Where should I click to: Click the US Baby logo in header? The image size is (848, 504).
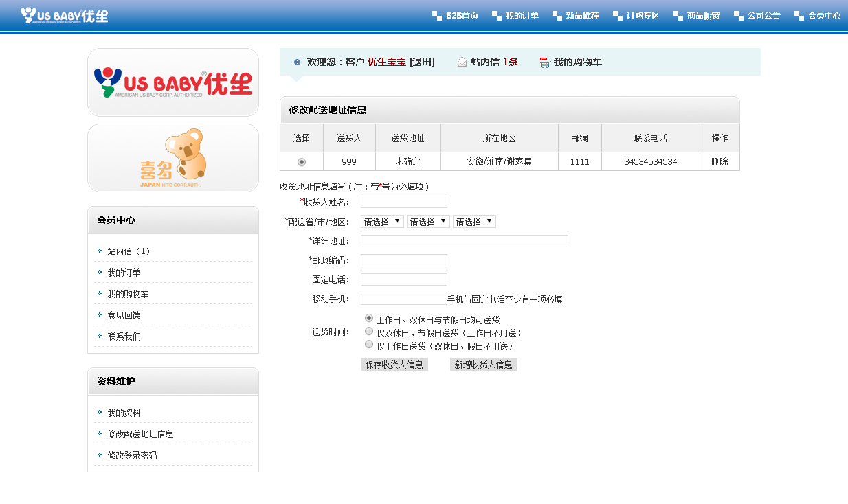[x=64, y=15]
